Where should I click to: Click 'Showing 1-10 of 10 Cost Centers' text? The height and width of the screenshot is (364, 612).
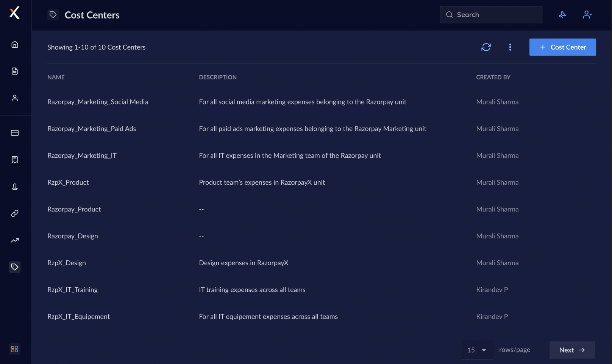pos(97,47)
